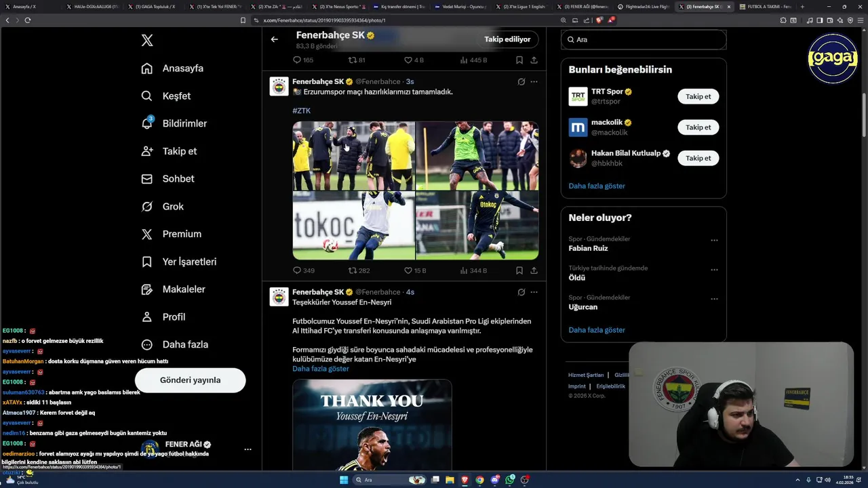Screen dimensions: 868x488
Task: Click Daha fazla göster under suggestions
Action: pos(597,186)
